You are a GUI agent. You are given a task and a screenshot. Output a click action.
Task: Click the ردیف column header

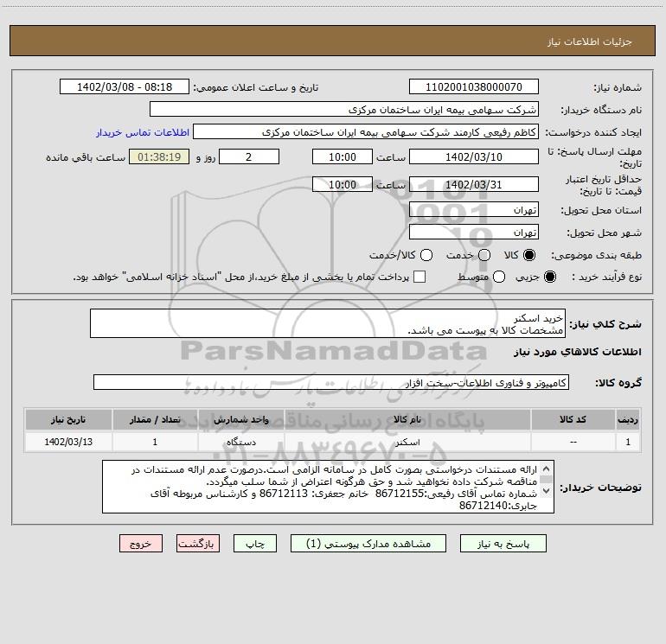point(628,420)
